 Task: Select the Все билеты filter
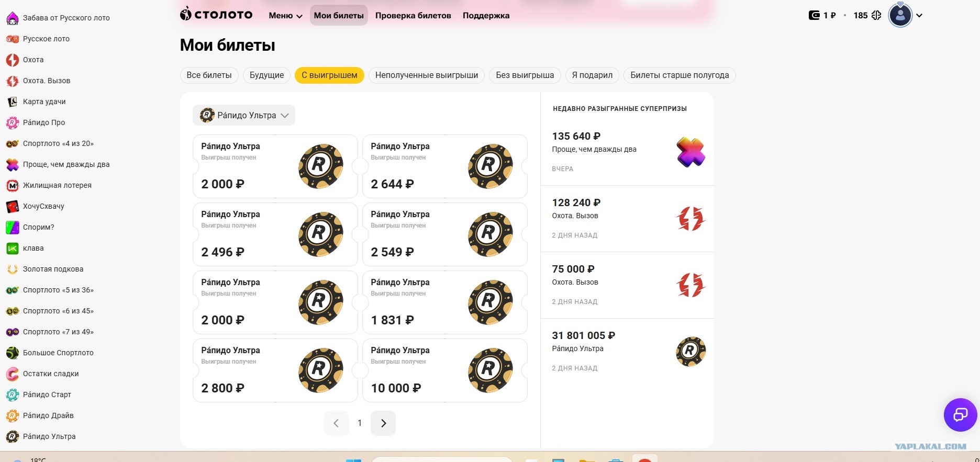point(209,75)
